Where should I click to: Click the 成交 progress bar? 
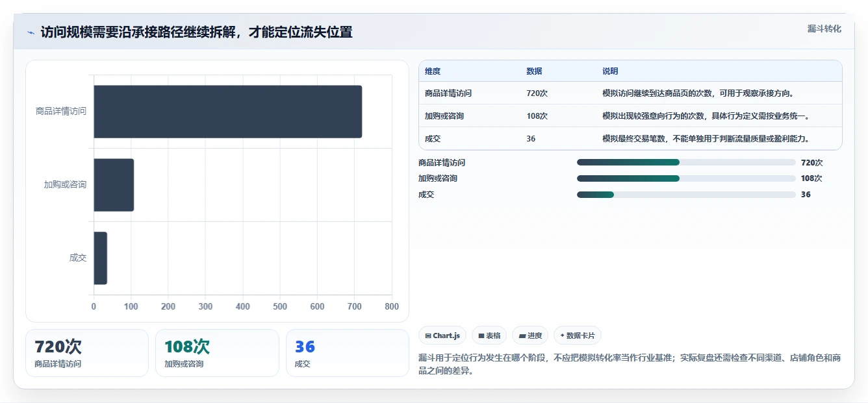686,194
